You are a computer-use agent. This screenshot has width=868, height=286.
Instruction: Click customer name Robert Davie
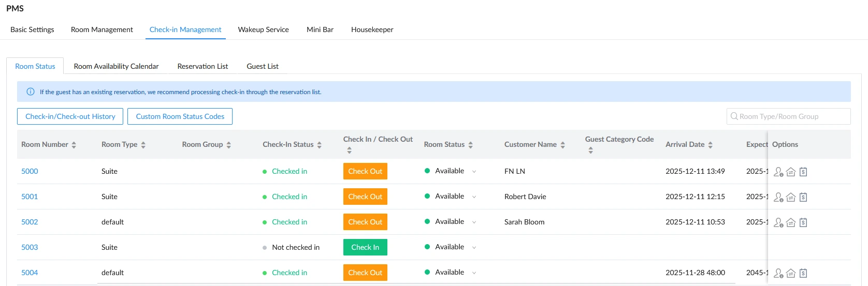pos(525,197)
